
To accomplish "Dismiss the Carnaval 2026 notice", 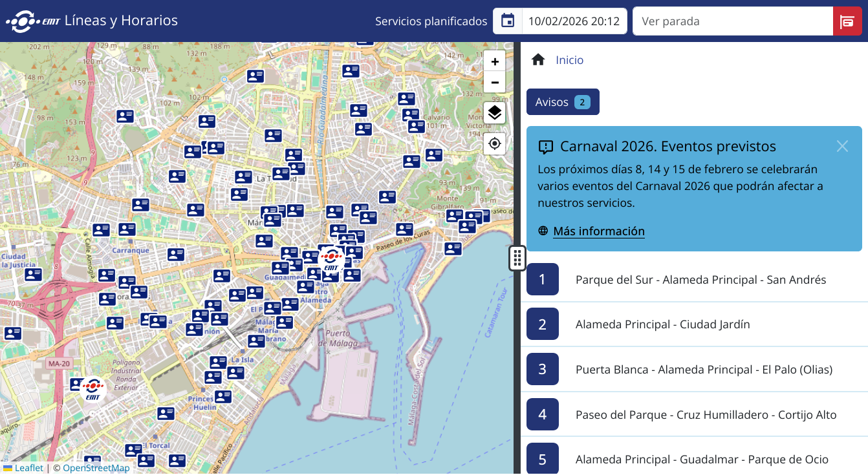I will (841, 146).
